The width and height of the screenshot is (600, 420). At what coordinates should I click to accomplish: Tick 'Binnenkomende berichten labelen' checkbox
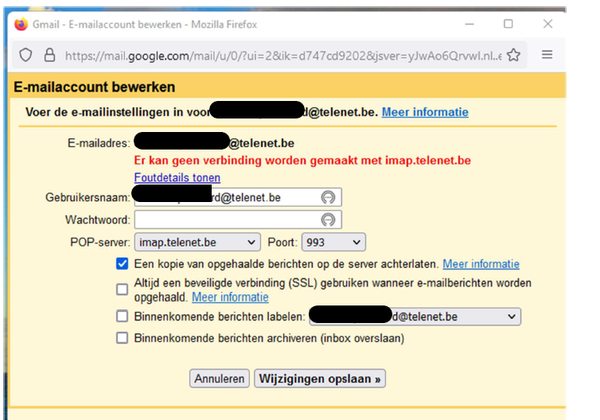point(122,317)
